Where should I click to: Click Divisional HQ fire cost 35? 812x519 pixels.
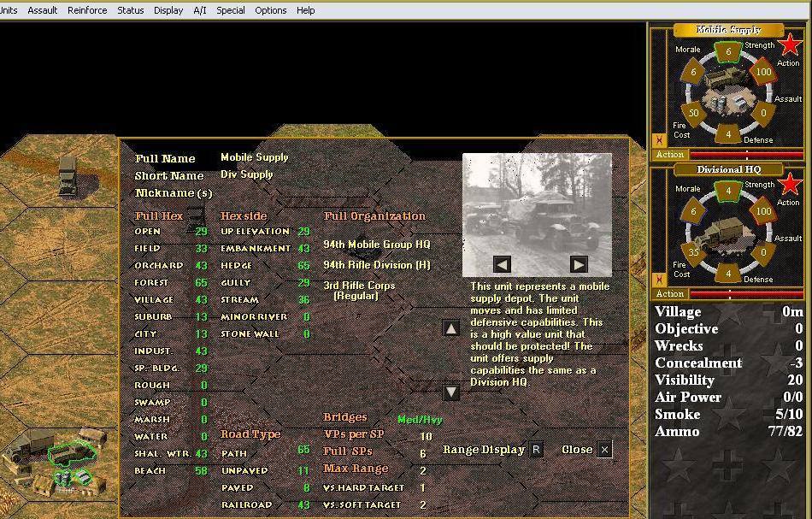(693, 252)
